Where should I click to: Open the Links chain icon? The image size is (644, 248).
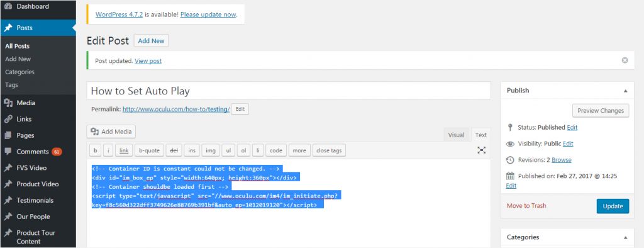[x=8, y=119]
